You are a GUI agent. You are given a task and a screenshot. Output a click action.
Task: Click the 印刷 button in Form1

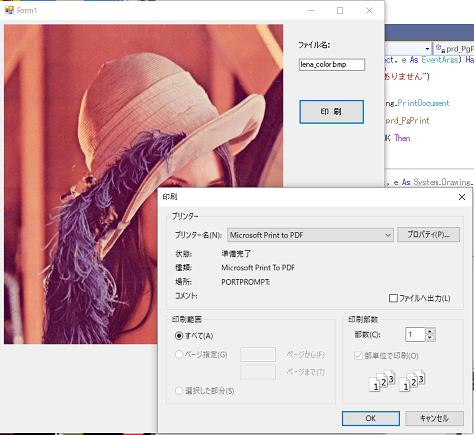331,112
